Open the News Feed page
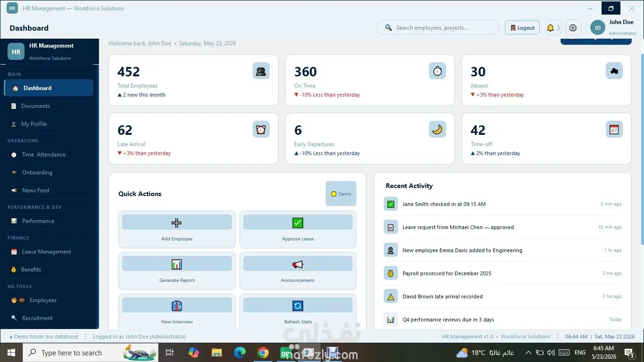644x362 pixels. (x=49, y=190)
